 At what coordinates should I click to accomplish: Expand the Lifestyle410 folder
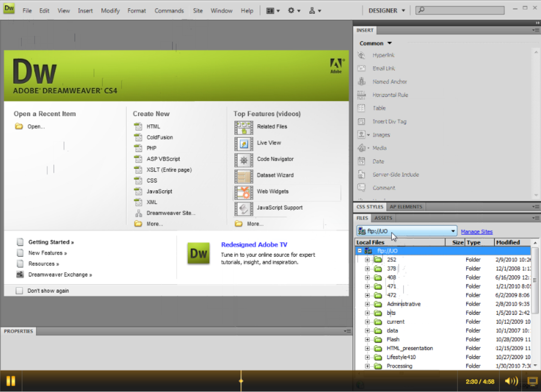[x=367, y=357]
